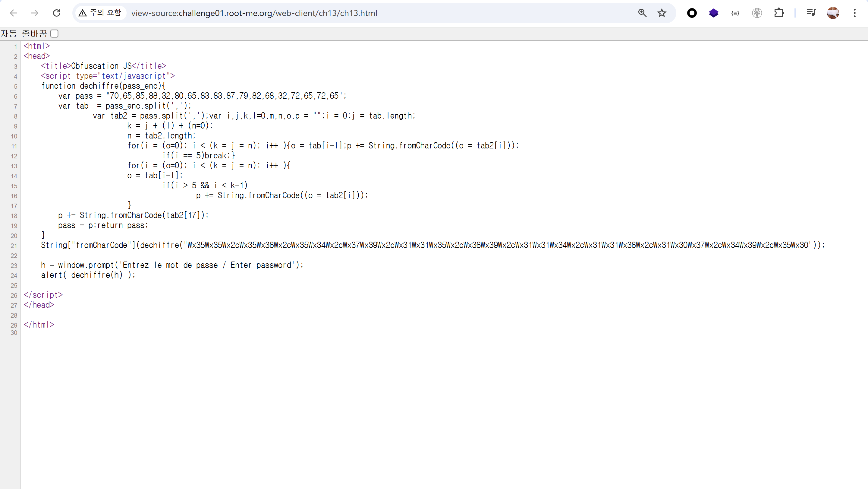
Task: Reload the view-source page
Action: [57, 13]
